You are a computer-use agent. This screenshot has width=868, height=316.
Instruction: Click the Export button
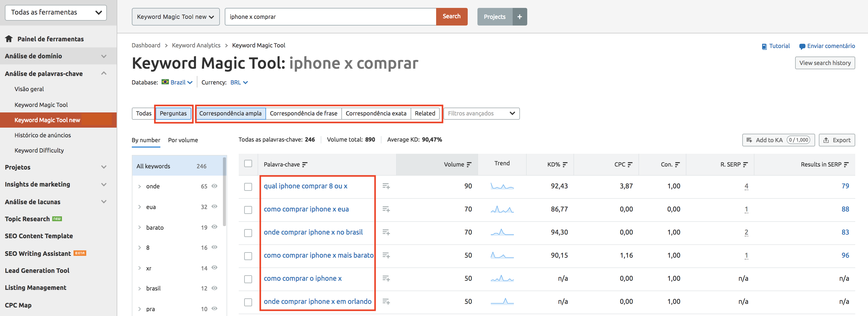837,140
